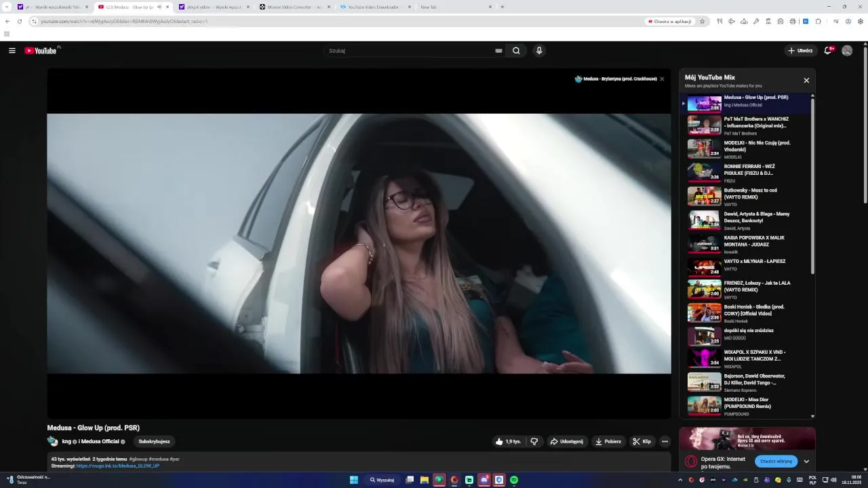Open browser media control icon
The height and width of the screenshot is (488, 868).
(835, 22)
